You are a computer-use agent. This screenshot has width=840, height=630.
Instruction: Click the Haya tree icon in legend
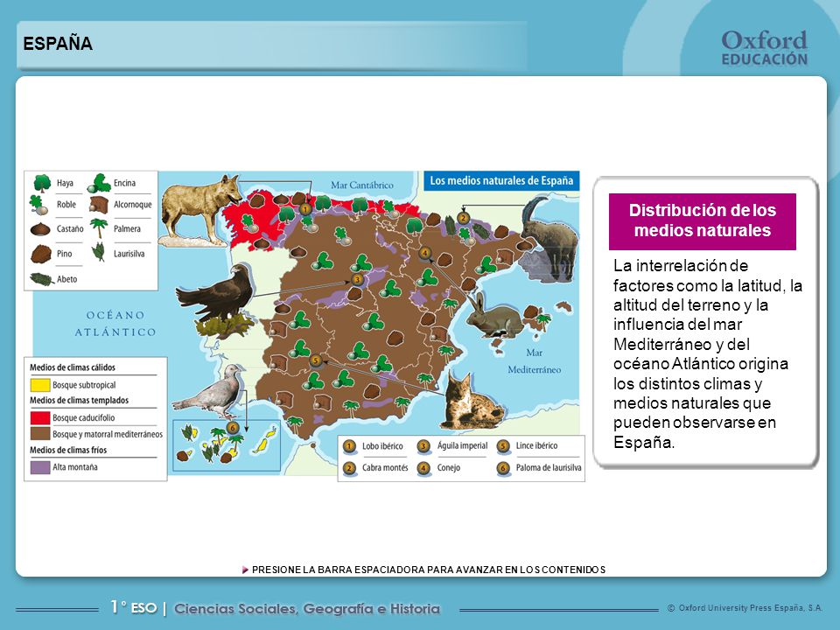click(42, 183)
